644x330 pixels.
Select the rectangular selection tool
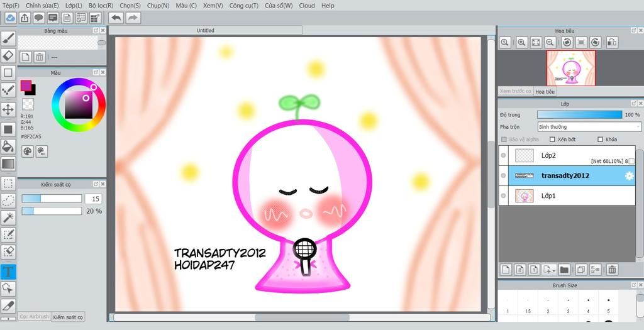(x=8, y=184)
